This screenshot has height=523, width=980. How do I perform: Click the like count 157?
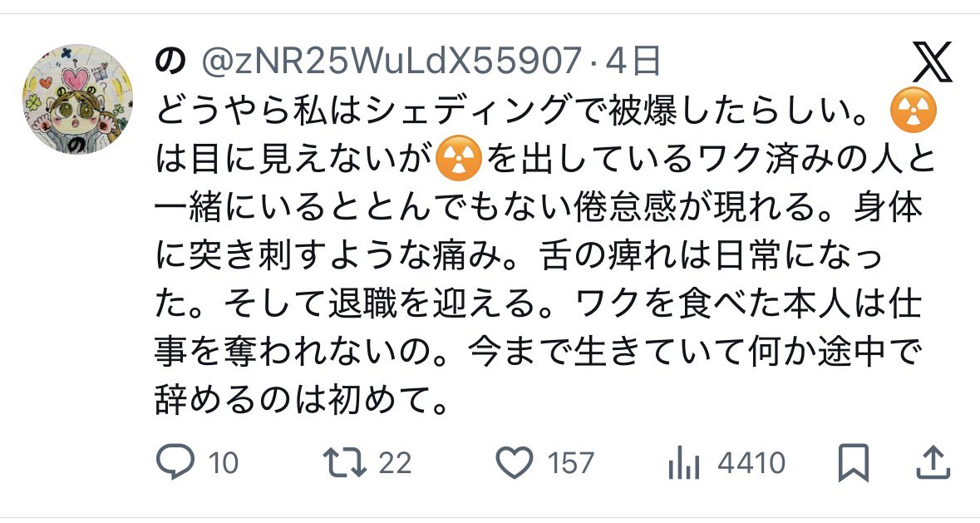(570, 464)
